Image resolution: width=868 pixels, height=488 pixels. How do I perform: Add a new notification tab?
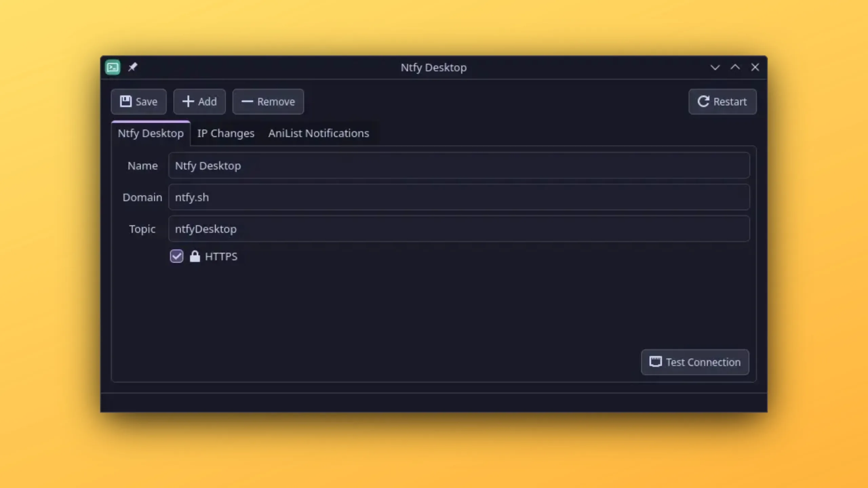coord(199,102)
